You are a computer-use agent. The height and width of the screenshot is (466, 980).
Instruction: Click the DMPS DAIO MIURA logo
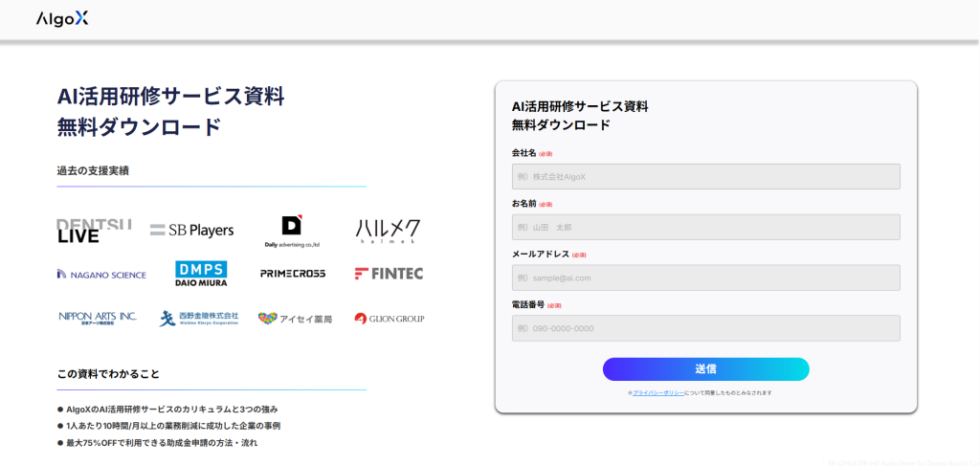(x=201, y=274)
